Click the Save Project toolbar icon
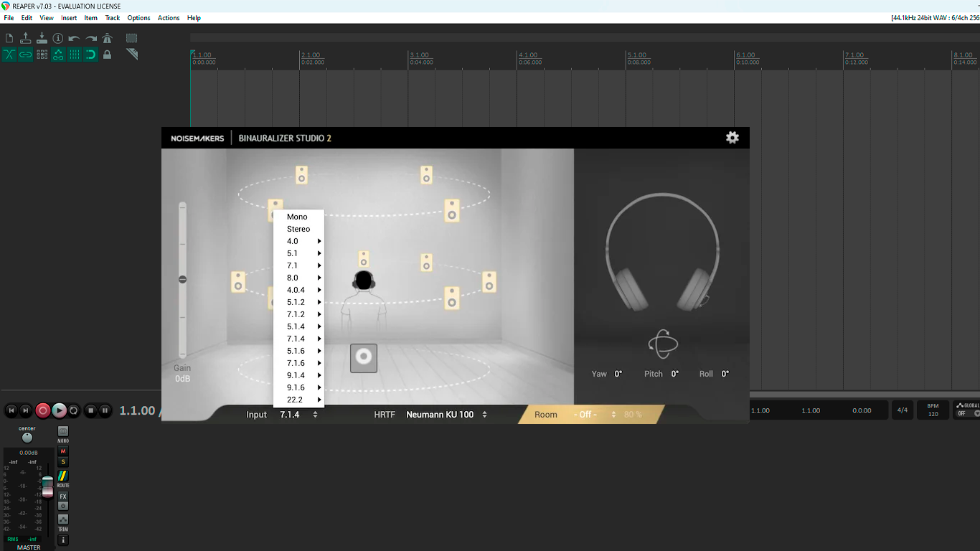Viewport: 980px width, 551px height. coord(42,38)
